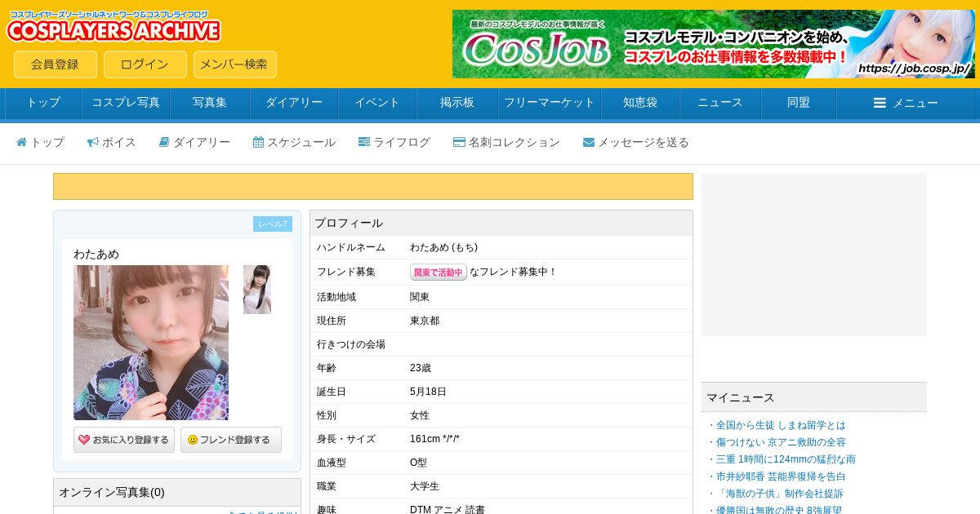Click the yellow banner bar above profile
Screen dimensions: 980x514
(x=373, y=186)
